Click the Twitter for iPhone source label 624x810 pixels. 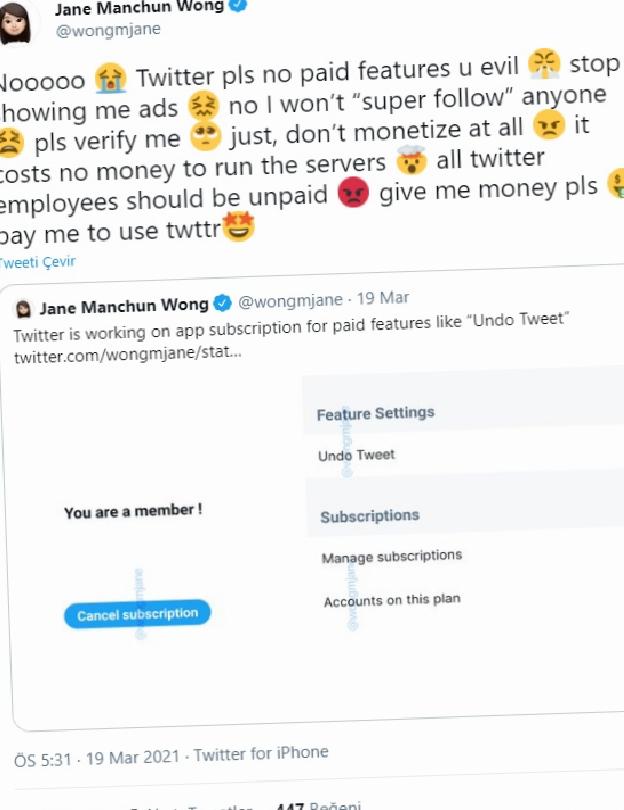261,754
